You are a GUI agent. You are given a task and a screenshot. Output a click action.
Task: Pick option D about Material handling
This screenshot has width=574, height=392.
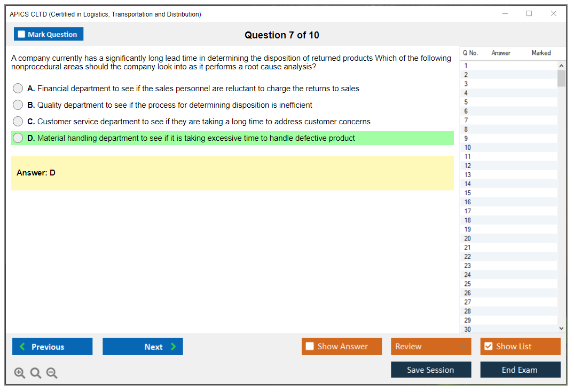18,138
